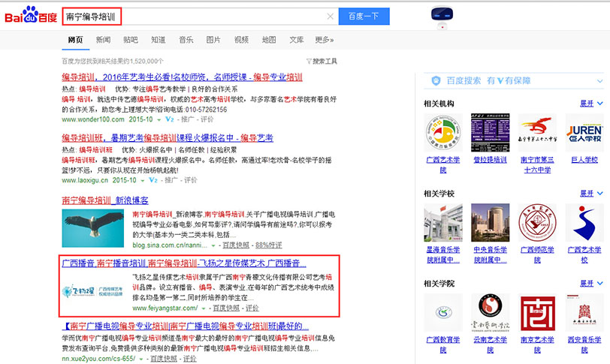Expand dropdown arrow beside nn.xue2you.com result

click(140, 359)
